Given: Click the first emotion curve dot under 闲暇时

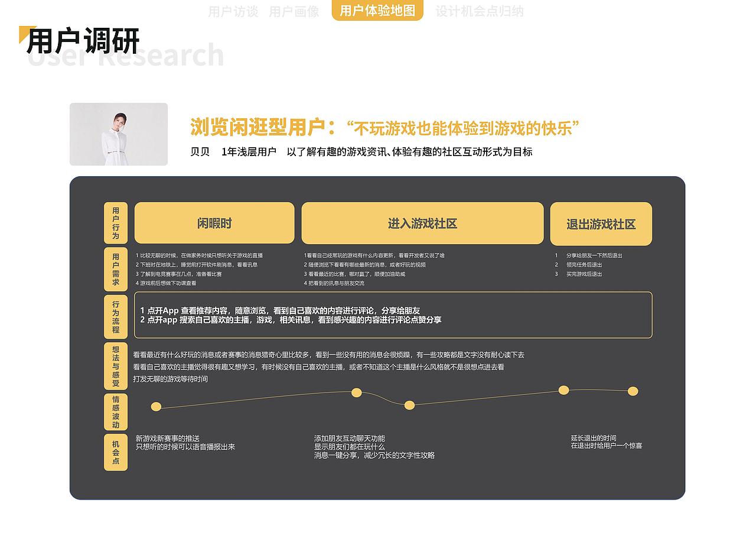Looking at the screenshot, I should [x=156, y=406].
